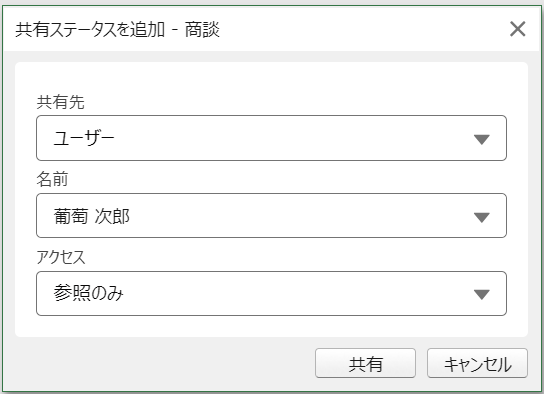The image size is (544, 394).
Task: Click blank title bar area beside X
Action: click(x=364, y=29)
